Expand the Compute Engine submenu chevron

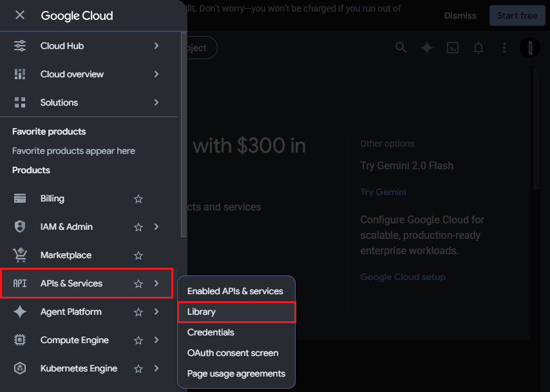(156, 340)
